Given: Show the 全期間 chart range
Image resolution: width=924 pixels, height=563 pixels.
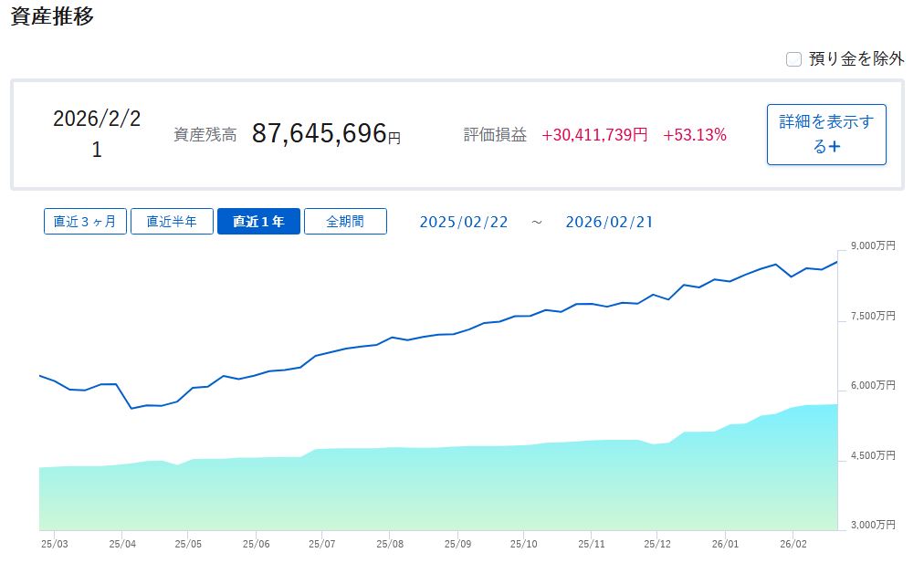Looking at the screenshot, I should [345, 222].
